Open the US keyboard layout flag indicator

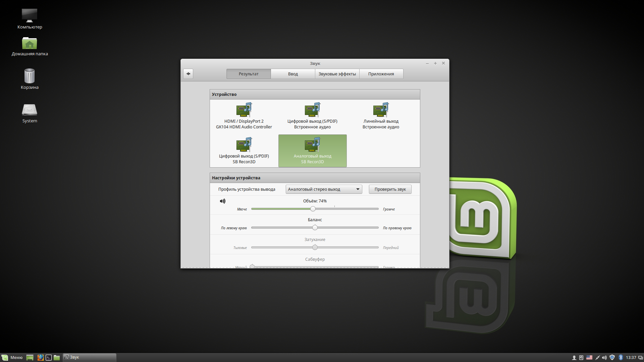click(589, 358)
